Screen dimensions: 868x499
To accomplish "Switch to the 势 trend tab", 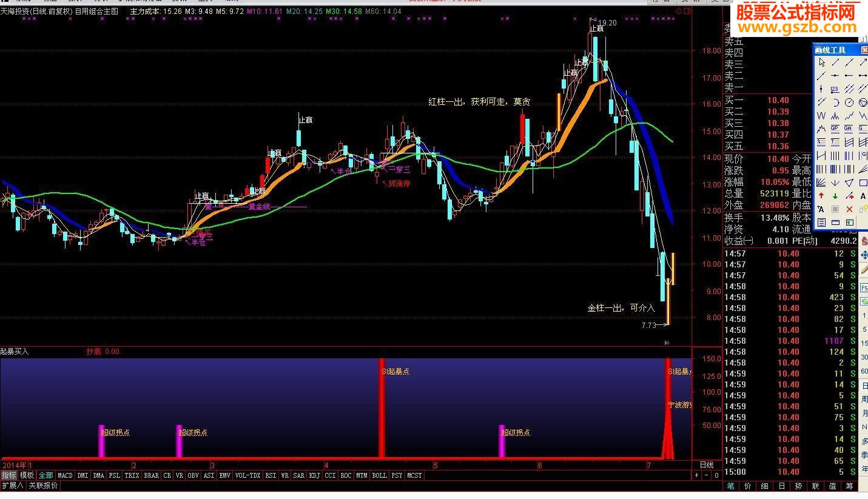I will (x=799, y=486).
